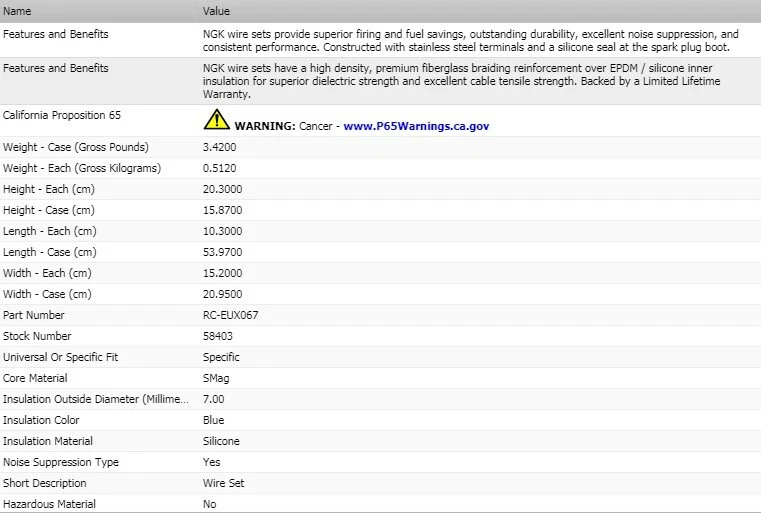Select the Part Number row label
The width and height of the screenshot is (761, 513).
[x=33, y=315]
